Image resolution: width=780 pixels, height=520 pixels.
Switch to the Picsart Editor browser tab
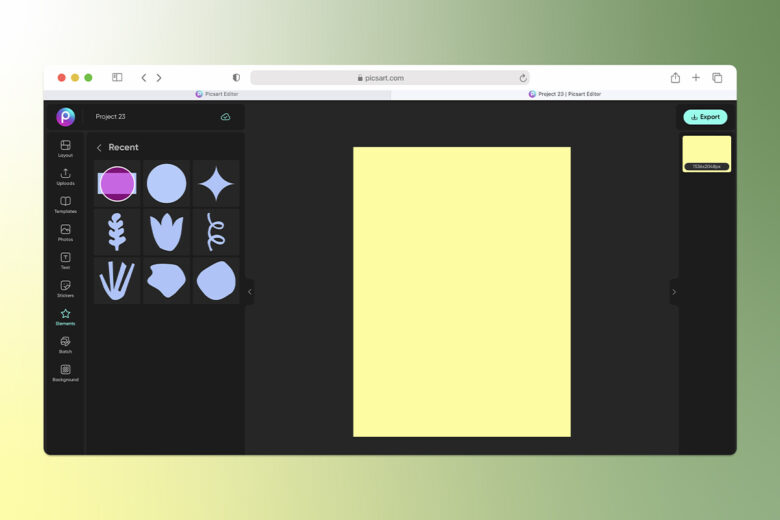pyautogui.click(x=217, y=94)
